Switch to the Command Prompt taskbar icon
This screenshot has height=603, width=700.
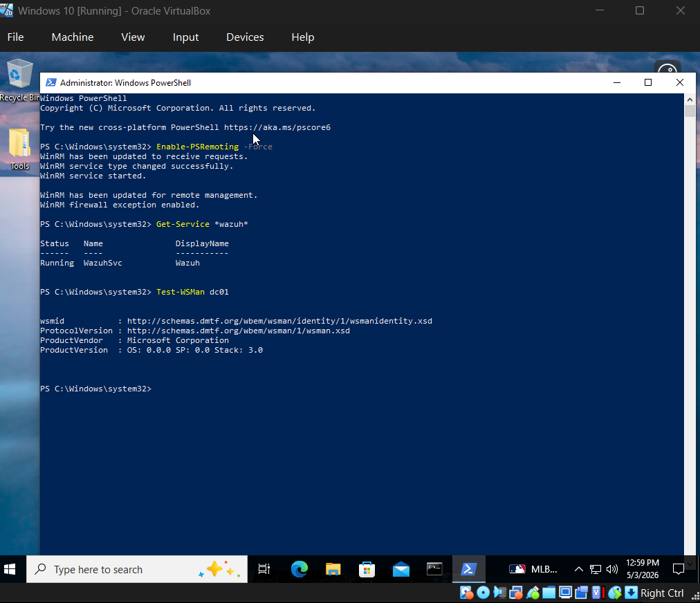pyautogui.click(x=434, y=569)
